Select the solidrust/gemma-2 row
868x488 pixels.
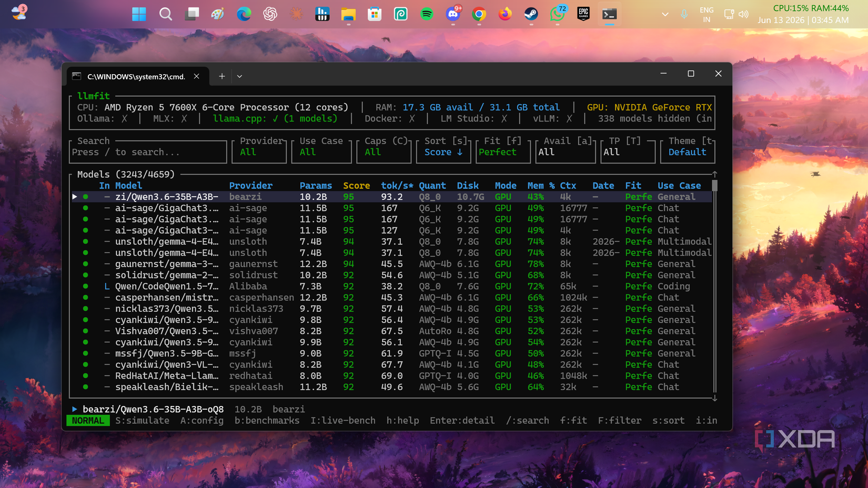point(392,275)
